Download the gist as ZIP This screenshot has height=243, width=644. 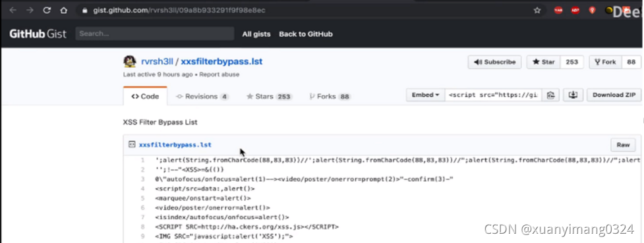click(x=614, y=95)
